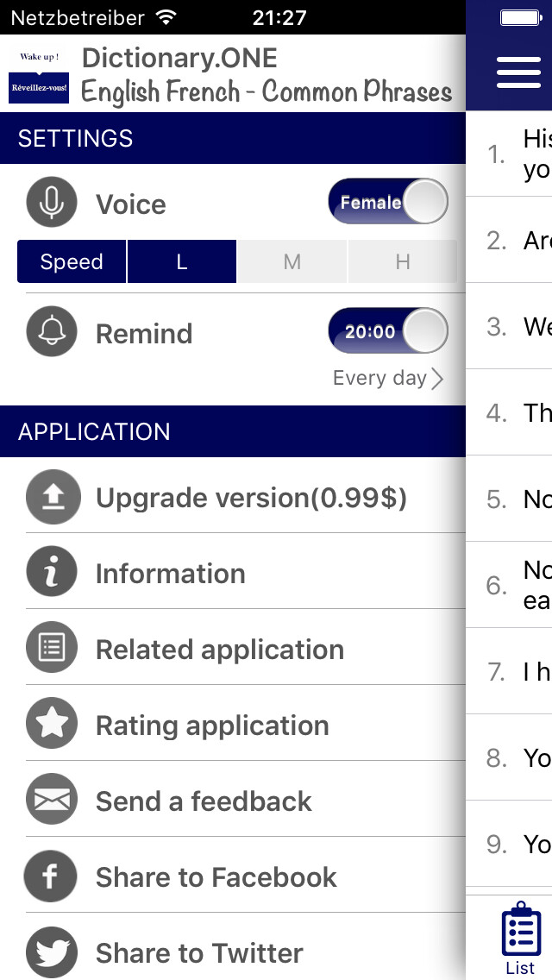Open Related application entry
552x980 pixels.
(245, 650)
